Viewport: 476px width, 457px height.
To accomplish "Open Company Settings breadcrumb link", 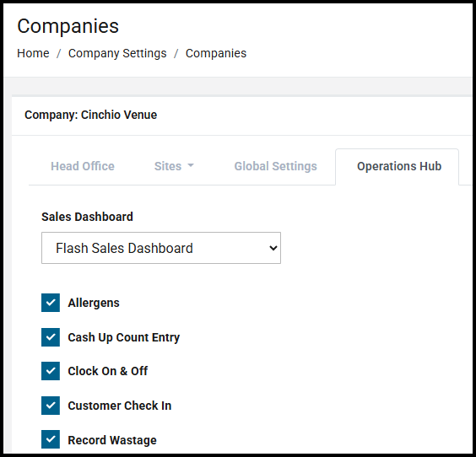I will (117, 53).
